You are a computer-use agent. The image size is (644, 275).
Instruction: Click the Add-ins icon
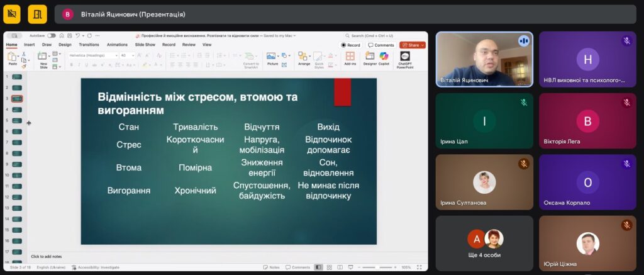click(x=350, y=57)
